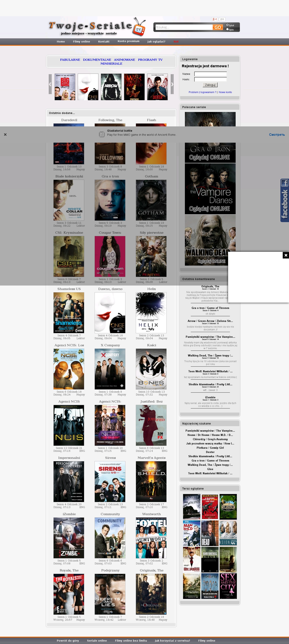Focus the Nazwa login field
The width and height of the screenshot is (289, 644).
tap(210, 74)
